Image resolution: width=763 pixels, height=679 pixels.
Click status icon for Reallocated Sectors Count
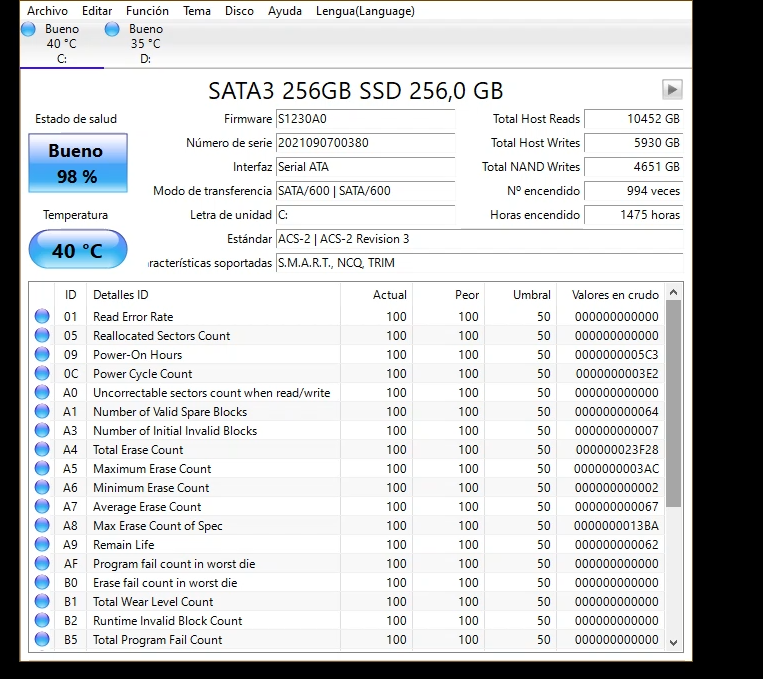(42, 335)
